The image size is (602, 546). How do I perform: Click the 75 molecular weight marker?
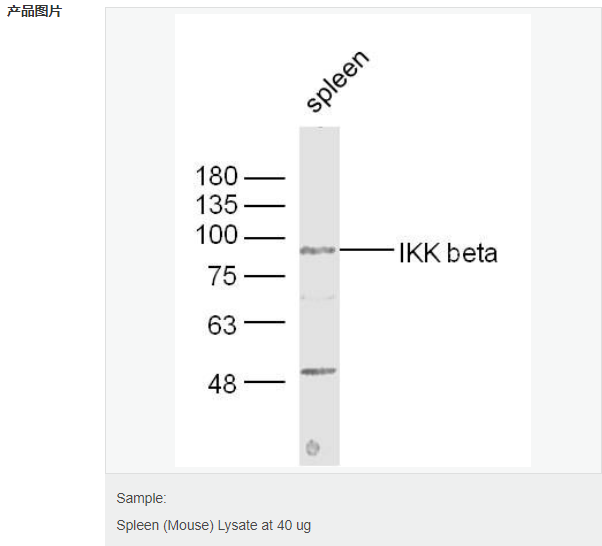click(222, 276)
